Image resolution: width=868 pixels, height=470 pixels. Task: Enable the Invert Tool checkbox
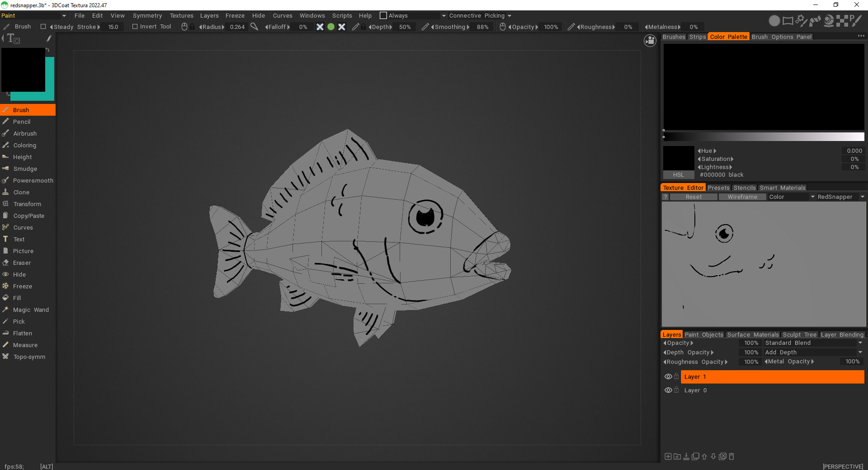[135, 27]
